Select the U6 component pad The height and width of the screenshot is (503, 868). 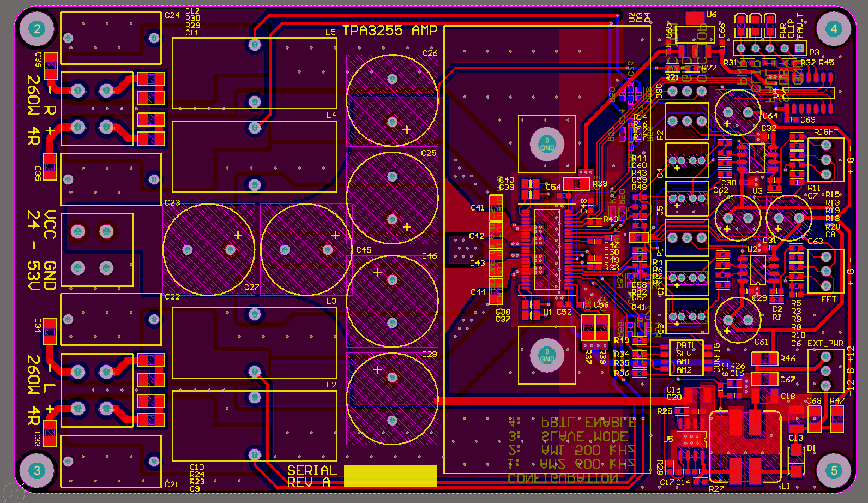(x=695, y=17)
